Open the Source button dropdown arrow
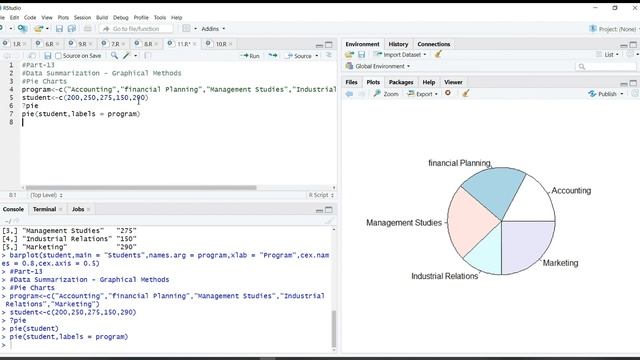640x360 pixels. (317, 56)
